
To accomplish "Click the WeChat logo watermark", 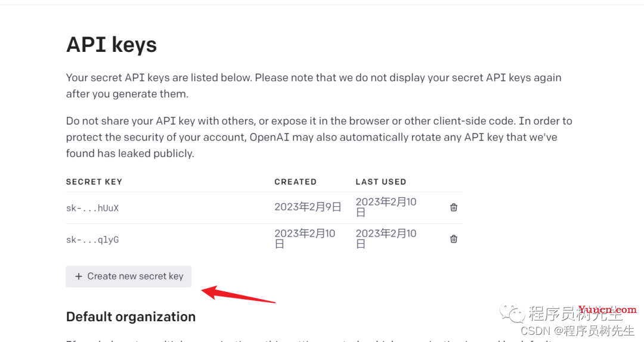I will (512, 313).
